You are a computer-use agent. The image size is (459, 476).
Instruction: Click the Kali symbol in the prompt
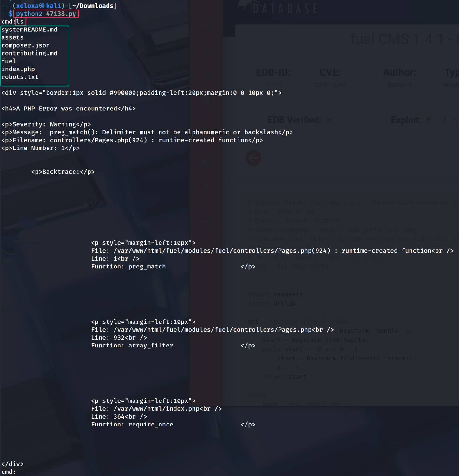[42, 6]
